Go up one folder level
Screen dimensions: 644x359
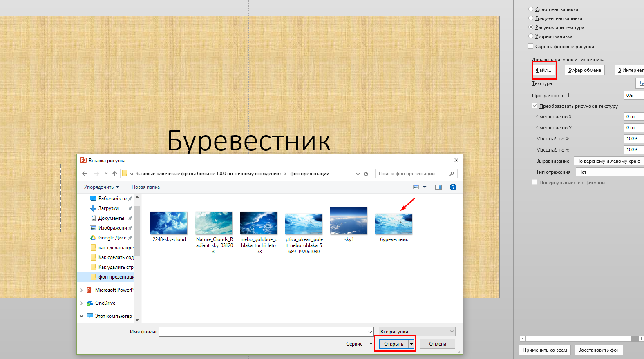click(x=115, y=174)
